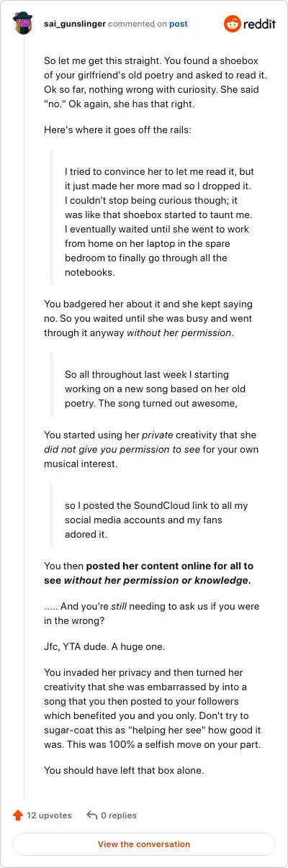Click the '12 upvotes' count label

(x=50, y=815)
